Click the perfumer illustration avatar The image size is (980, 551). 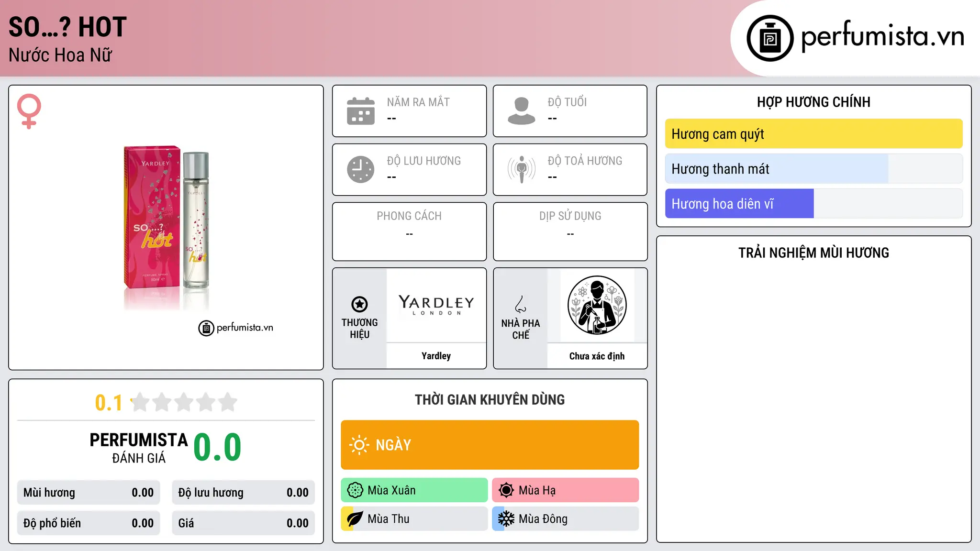pos(597,305)
